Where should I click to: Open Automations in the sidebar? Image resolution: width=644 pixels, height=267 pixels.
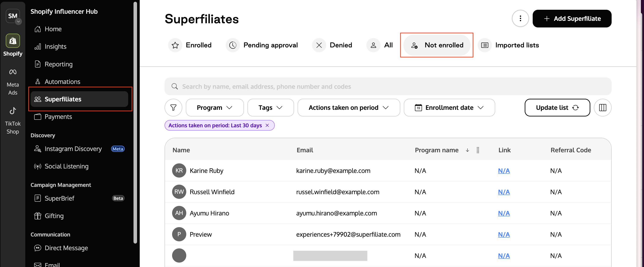pyautogui.click(x=79, y=82)
